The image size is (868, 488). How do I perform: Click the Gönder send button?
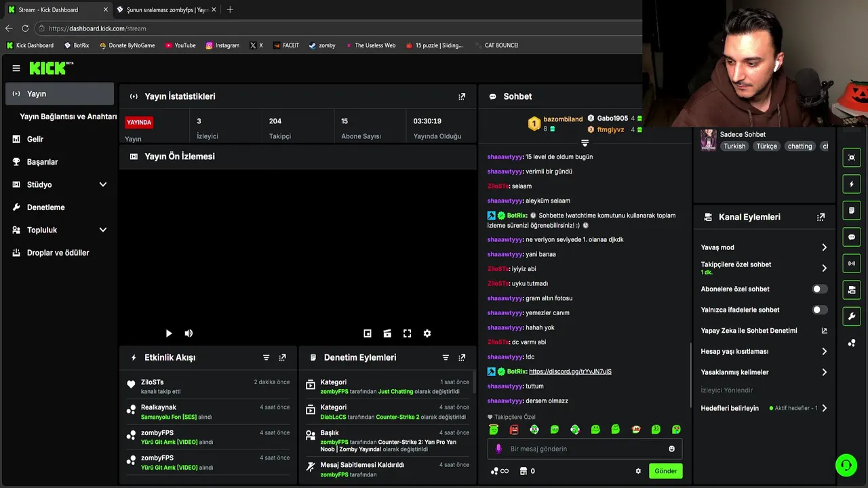click(x=665, y=471)
